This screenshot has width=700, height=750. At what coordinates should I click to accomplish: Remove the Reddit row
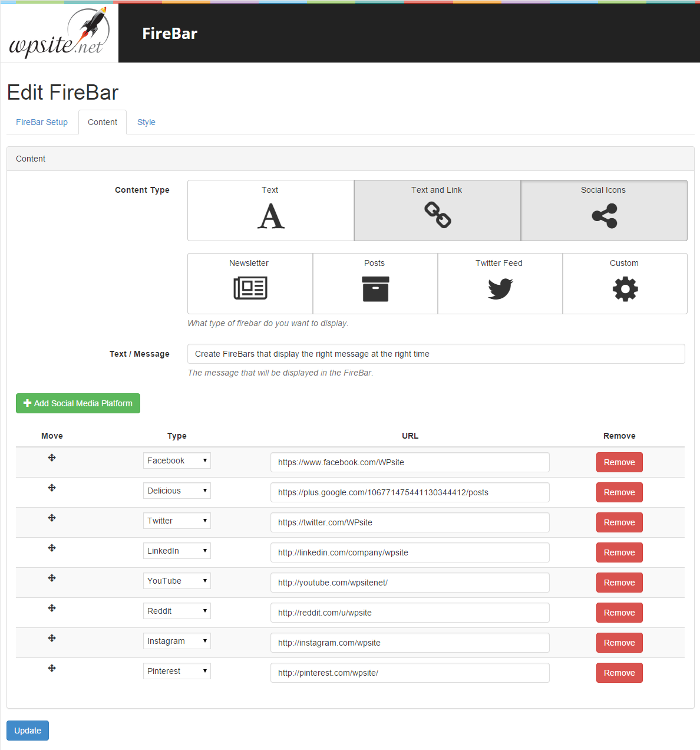[x=619, y=613]
